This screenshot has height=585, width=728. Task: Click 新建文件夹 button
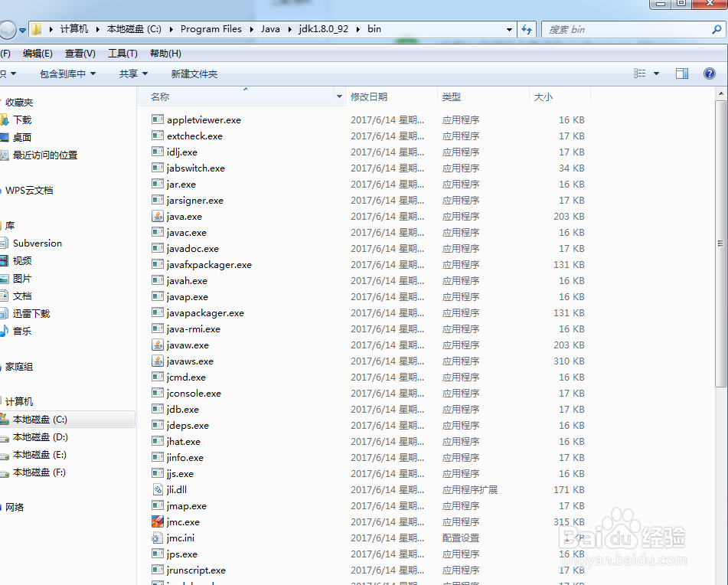[x=194, y=74]
